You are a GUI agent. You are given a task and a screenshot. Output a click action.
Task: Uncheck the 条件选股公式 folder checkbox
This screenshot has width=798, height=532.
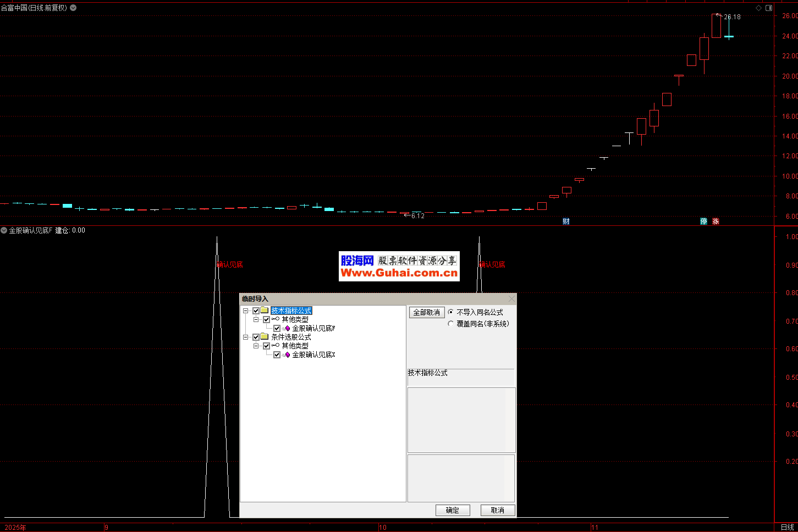tap(256, 337)
